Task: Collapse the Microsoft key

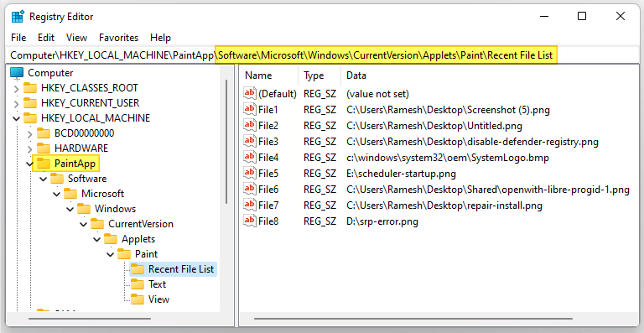Action: [x=56, y=195]
